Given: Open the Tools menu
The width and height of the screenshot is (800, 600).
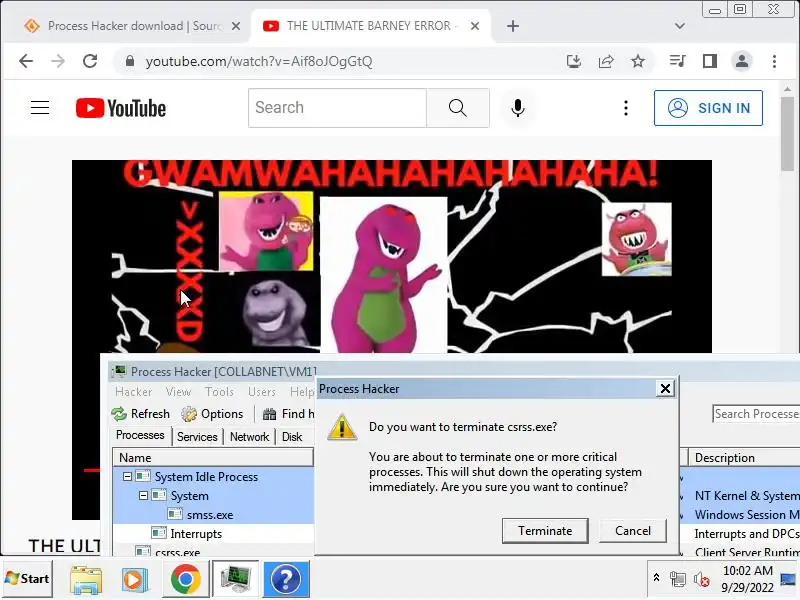Looking at the screenshot, I should point(219,392).
